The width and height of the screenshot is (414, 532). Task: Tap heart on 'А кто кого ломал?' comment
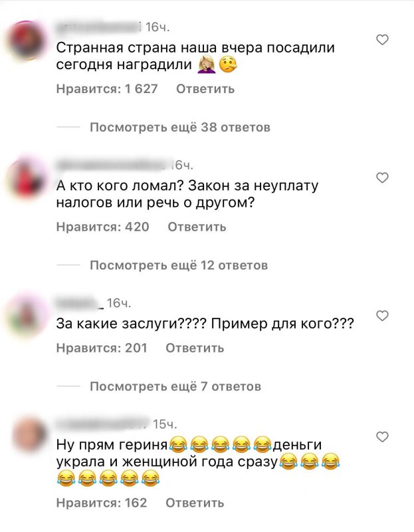pyautogui.click(x=383, y=178)
